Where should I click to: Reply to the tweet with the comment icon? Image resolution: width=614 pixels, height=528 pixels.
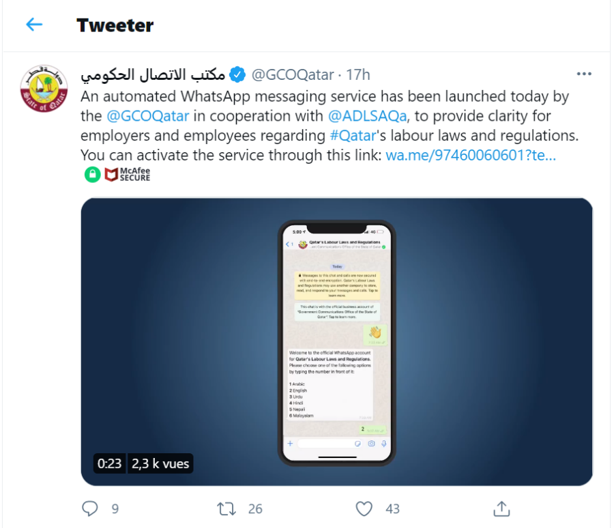pyautogui.click(x=90, y=508)
